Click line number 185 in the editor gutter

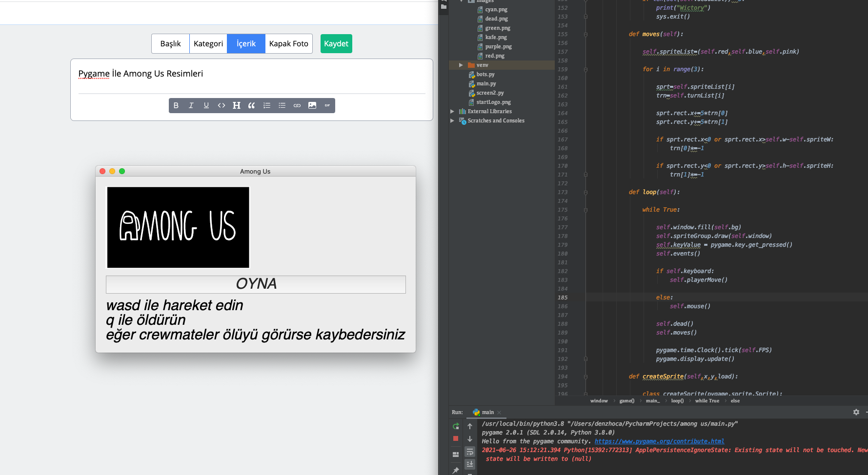tap(563, 297)
